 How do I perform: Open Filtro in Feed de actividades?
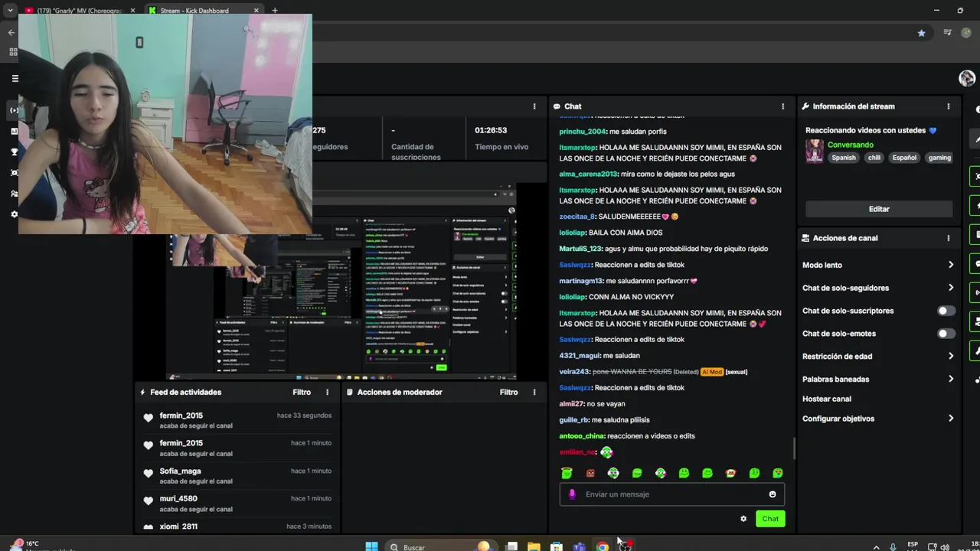point(302,392)
